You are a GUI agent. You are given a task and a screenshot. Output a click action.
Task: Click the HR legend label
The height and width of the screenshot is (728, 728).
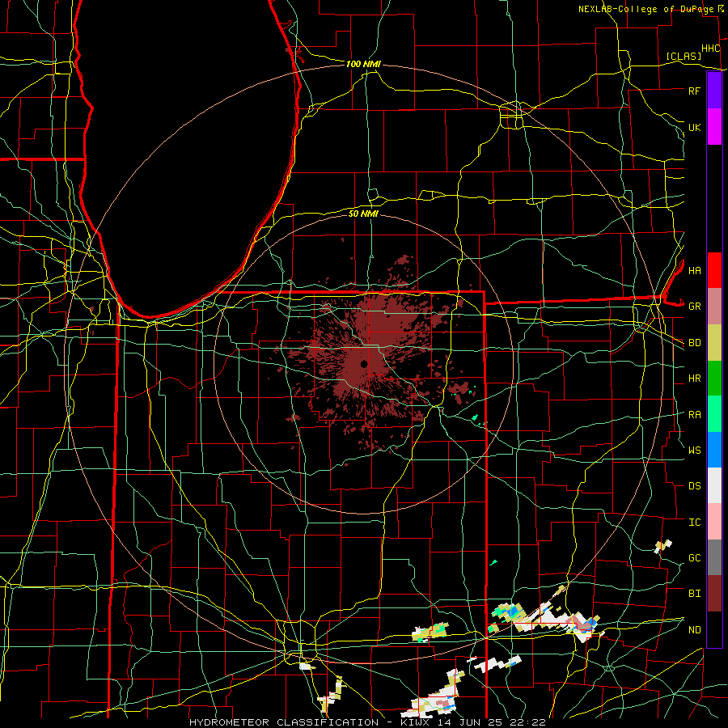(x=694, y=379)
